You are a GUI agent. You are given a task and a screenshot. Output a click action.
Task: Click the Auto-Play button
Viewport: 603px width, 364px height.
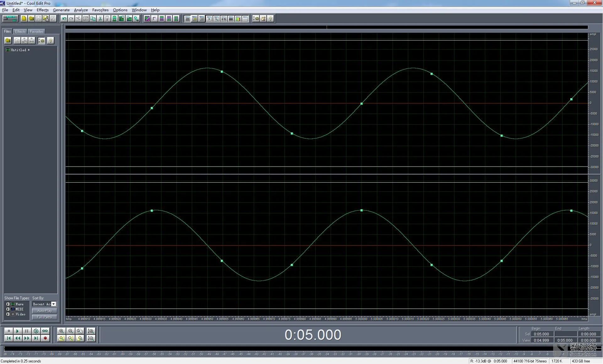(44, 311)
